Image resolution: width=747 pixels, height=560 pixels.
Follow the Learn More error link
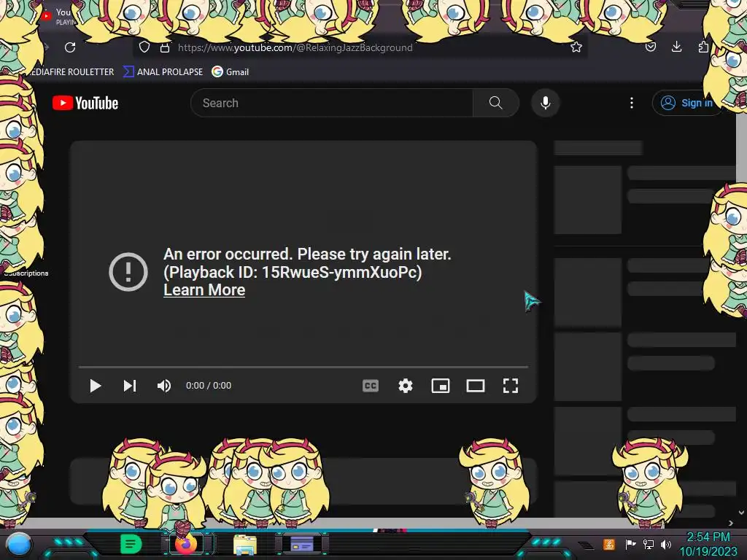coord(204,290)
